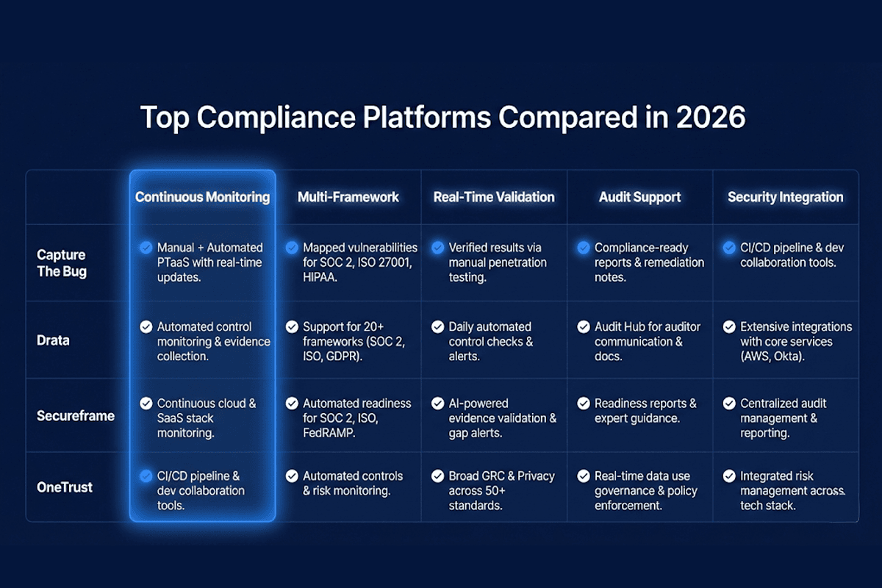Viewport: 882px width, 588px height.
Task: Click the checkmark beside 'Integrated risk management across tech stack'
Action: (728, 476)
